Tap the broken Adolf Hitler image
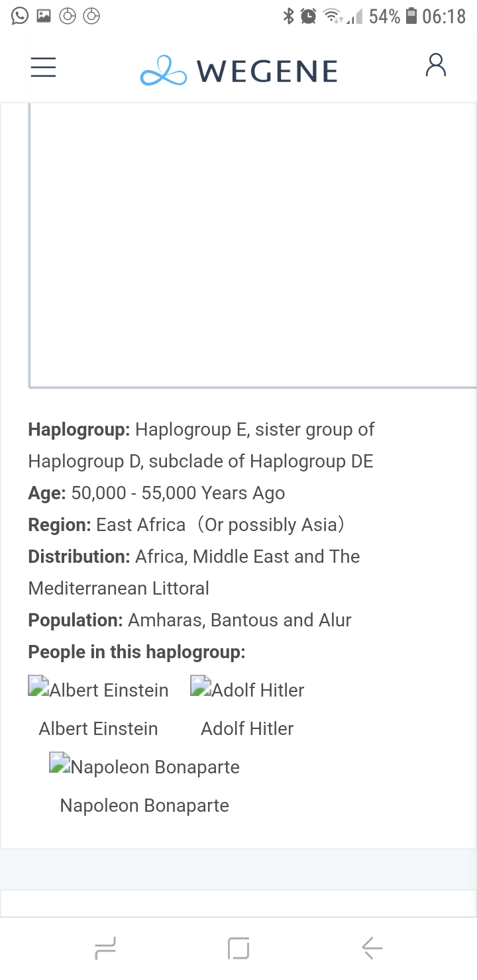 click(247, 689)
